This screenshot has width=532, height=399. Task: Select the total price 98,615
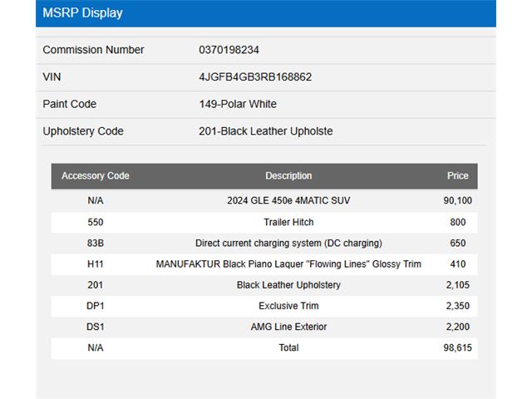click(458, 347)
